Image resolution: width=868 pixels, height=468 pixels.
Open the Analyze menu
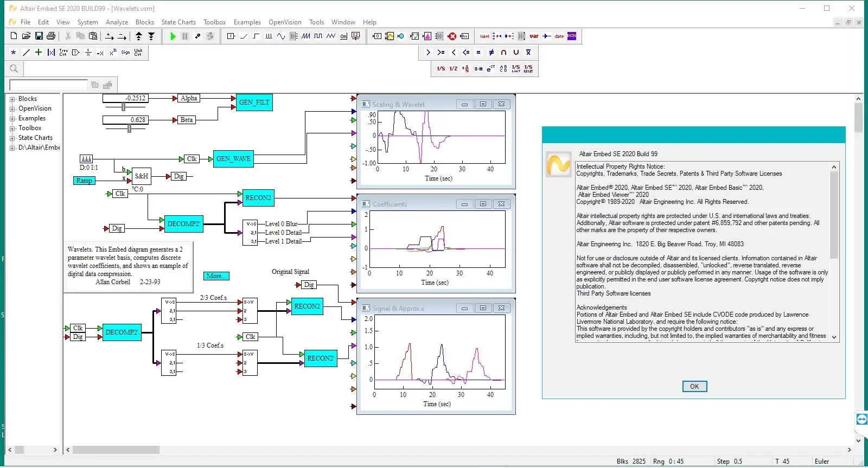click(x=117, y=22)
